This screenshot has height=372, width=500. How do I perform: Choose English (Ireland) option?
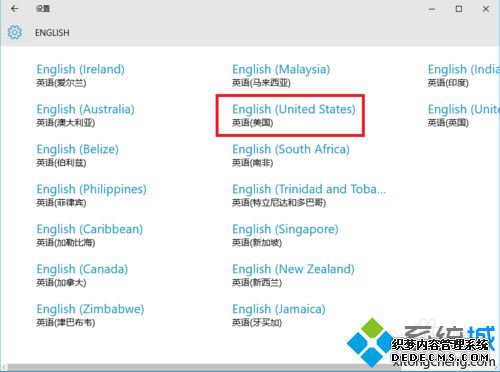(x=80, y=76)
